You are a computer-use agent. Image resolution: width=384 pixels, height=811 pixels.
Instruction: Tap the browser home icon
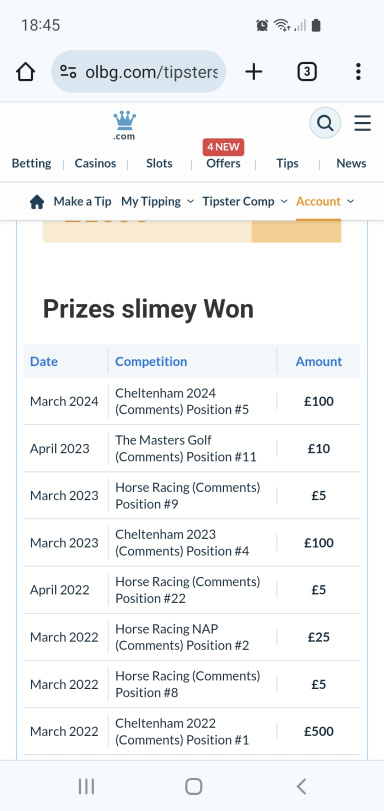25,72
